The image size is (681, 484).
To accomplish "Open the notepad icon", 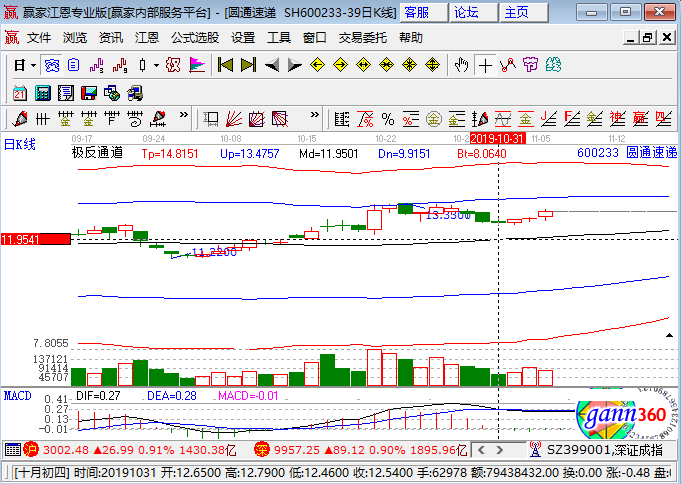I will click(x=66, y=93).
